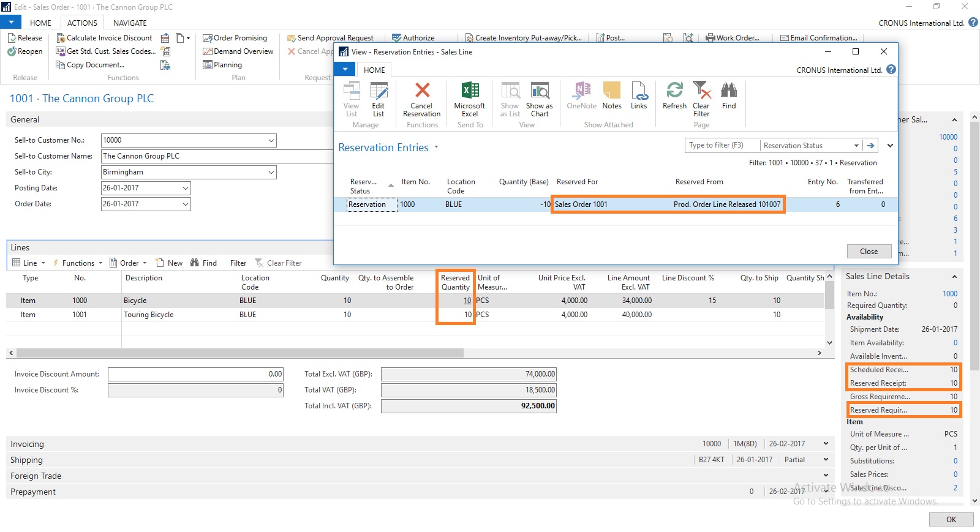The image size is (980, 532).
Task: Open the NAVIGATE ribbon tab
Action: (130, 23)
